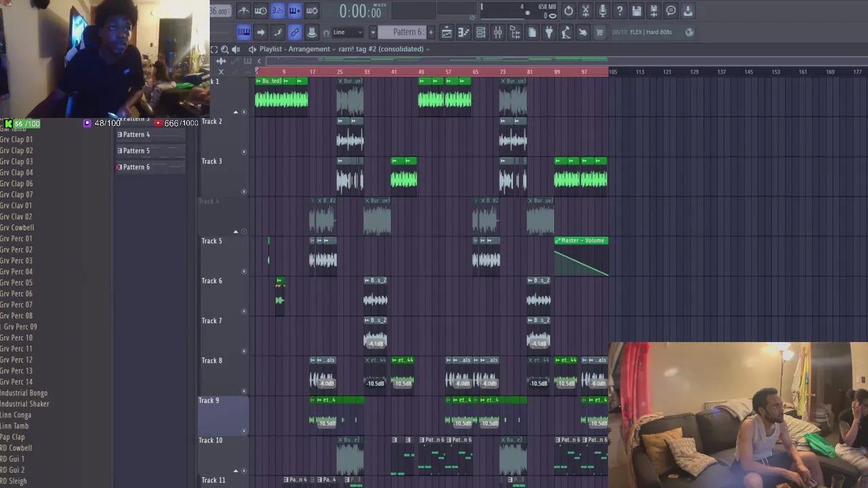Select Industrial Bongo sample in browser
Image resolution: width=868 pixels, height=488 pixels.
point(24,393)
